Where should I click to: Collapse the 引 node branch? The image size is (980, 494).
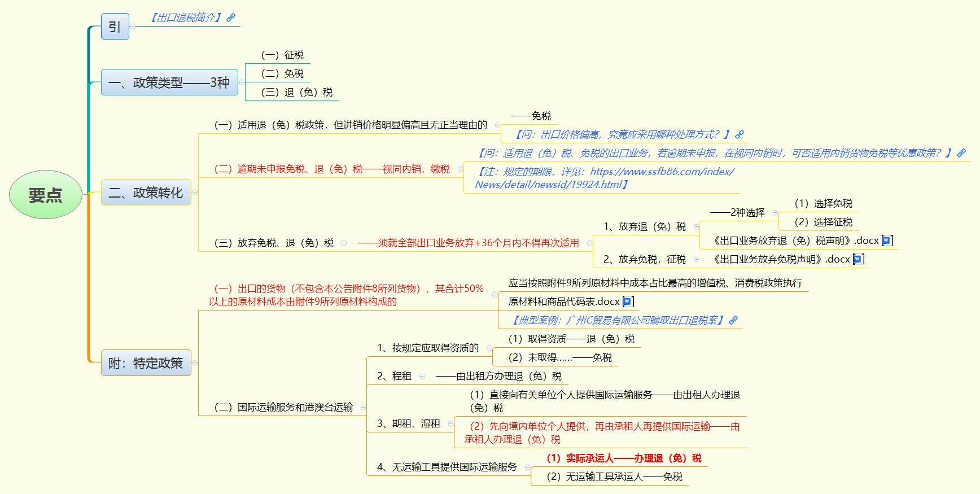(x=133, y=27)
